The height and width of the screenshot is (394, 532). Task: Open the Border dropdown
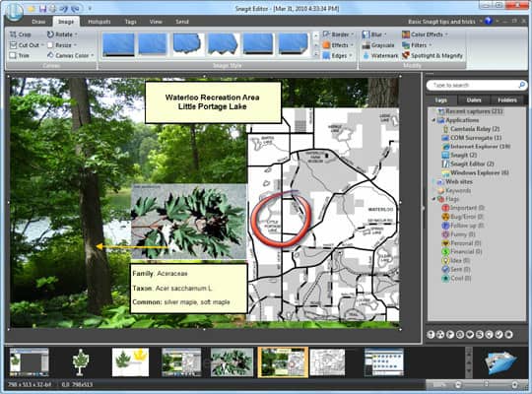tap(338, 34)
